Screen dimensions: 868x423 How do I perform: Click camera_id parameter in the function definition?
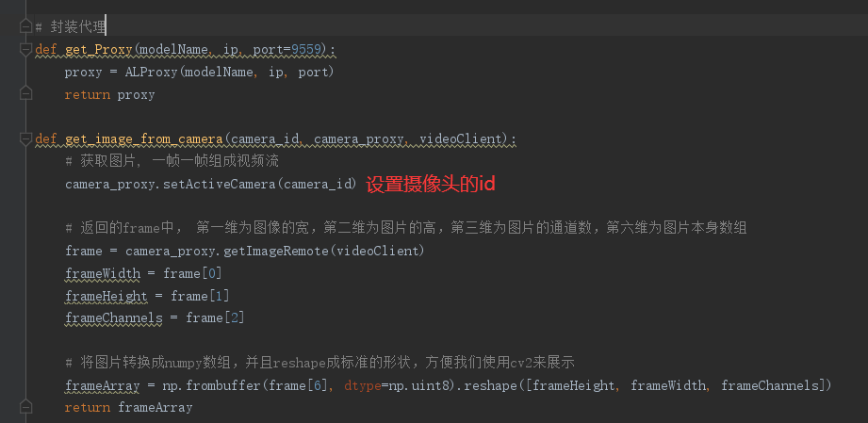tap(265, 139)
